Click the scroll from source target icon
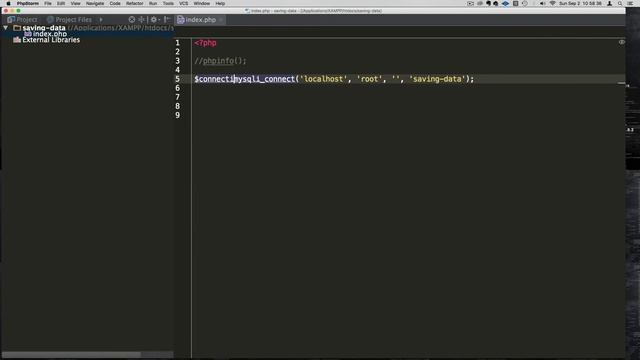The height and width of the screenshot is (360, 640). pyautogui.click(x=132, y=19)
